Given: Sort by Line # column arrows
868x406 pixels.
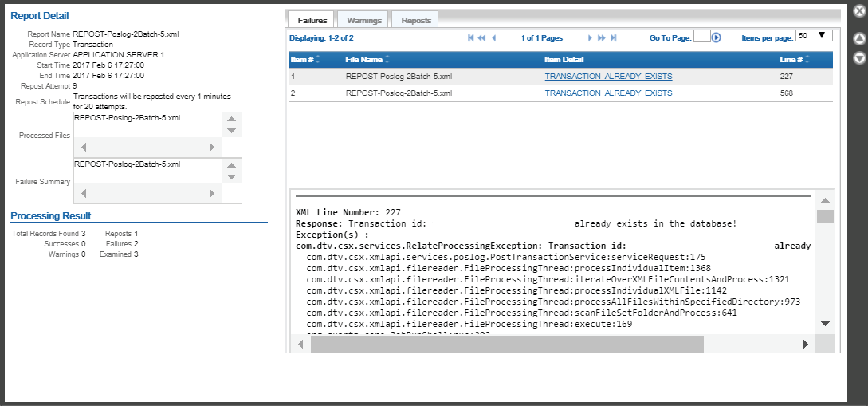Looking at the screenshot, I should tap(807, 59).
